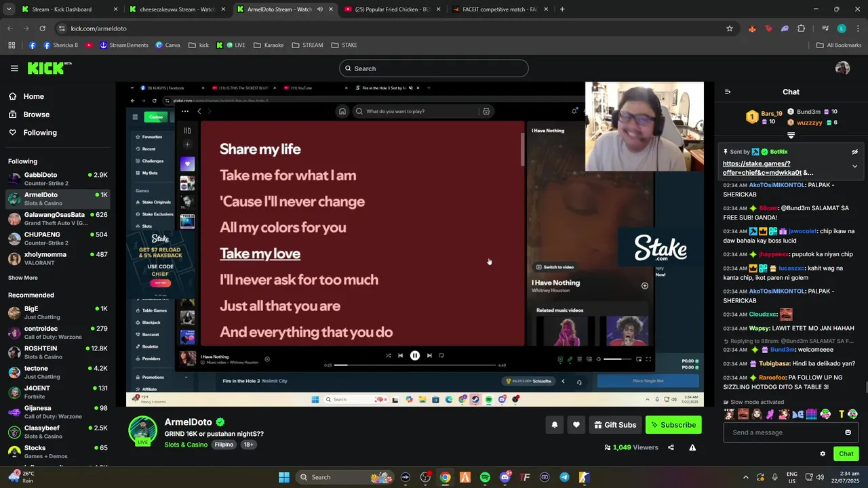
Task: Switch to FACEIT competitive match tab
Action: (x=500, y=9)
